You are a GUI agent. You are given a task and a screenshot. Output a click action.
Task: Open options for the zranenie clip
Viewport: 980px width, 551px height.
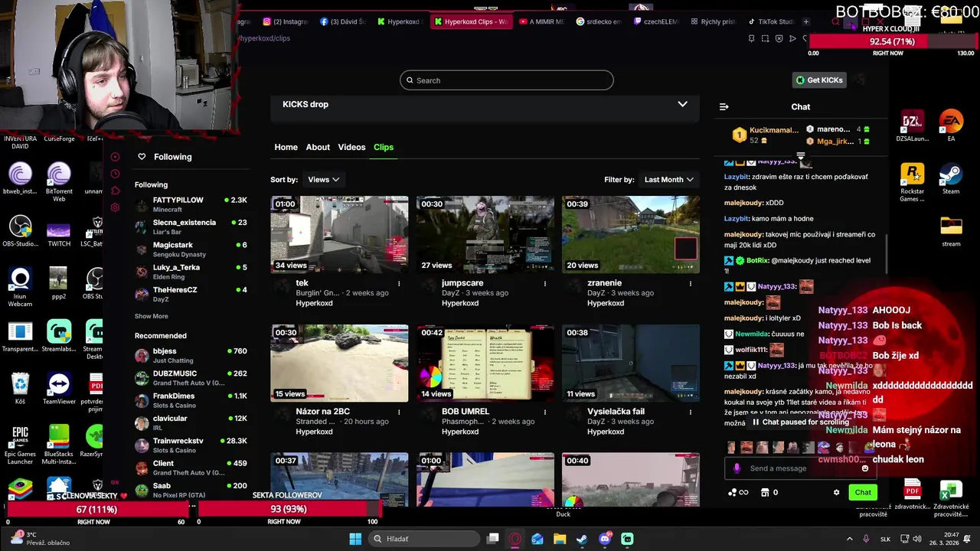(x=691, y=283)
